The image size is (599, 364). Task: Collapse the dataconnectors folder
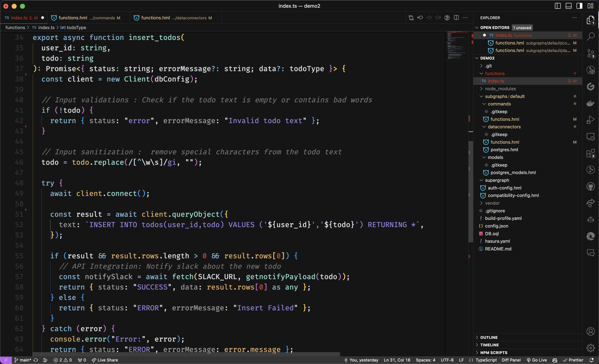tap(504, 127)
